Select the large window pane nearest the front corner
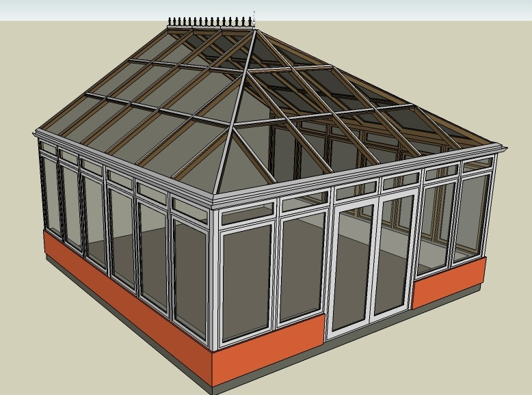 pyautogui.click(x=247, y=280)
